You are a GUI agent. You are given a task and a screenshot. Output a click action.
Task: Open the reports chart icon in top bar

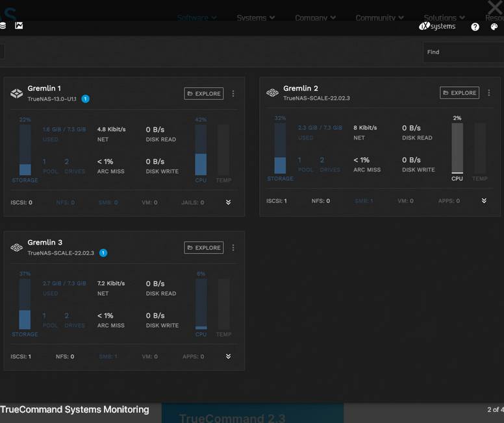(x=19, y=25)
